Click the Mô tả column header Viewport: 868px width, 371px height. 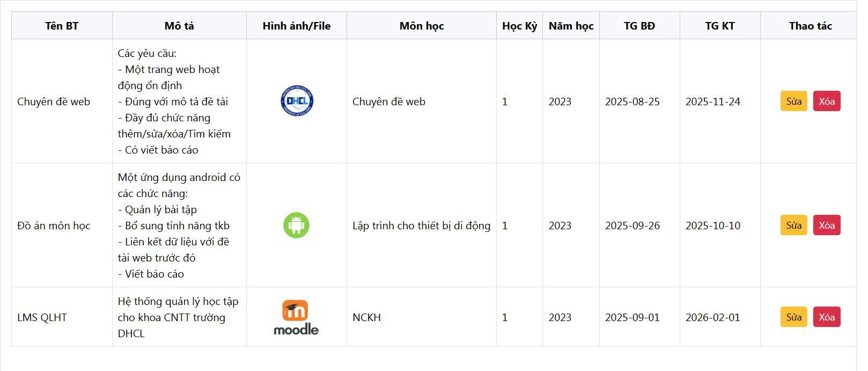179,26
